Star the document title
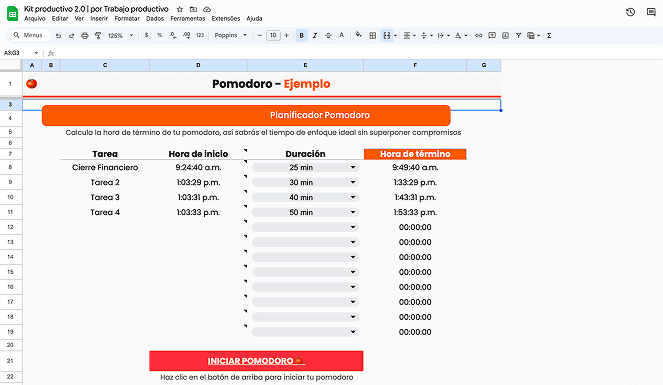The image size is (663, 385). point(180,9)
